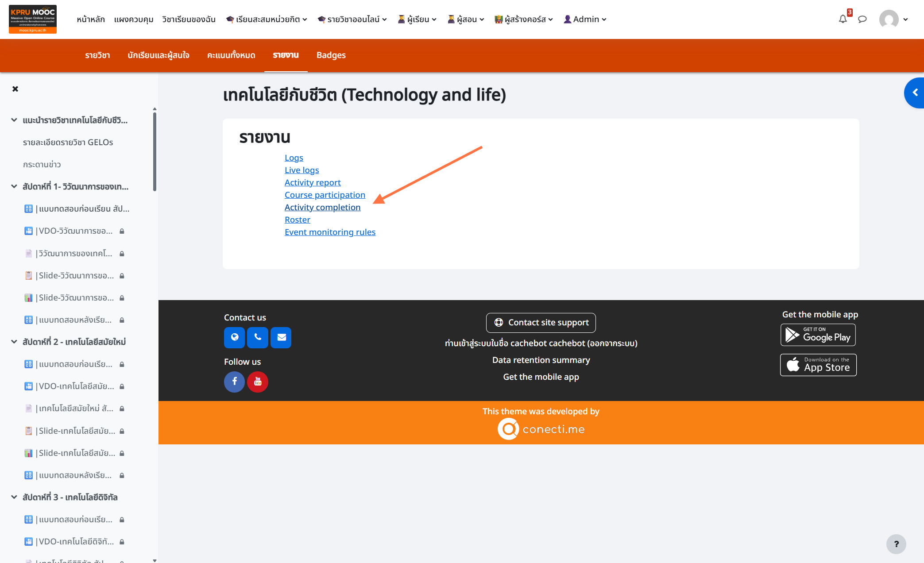924x563 pixels.
Task: Switch to the Badges tab
Action: 331,55
